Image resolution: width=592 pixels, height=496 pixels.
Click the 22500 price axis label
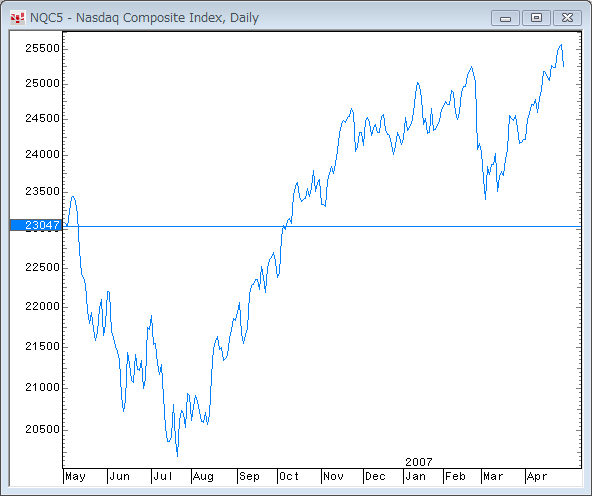pos(43,267)
